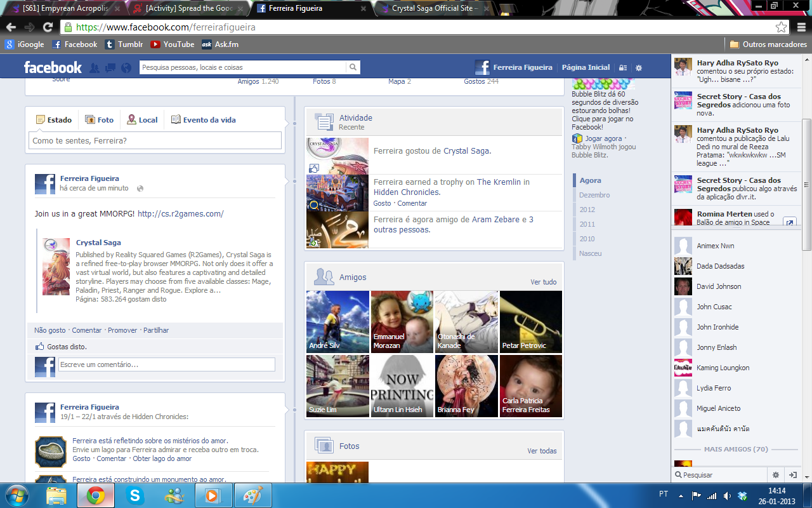Open Página Inicial link
This screenshot has height=508, width=812.
tap(585, 67)
